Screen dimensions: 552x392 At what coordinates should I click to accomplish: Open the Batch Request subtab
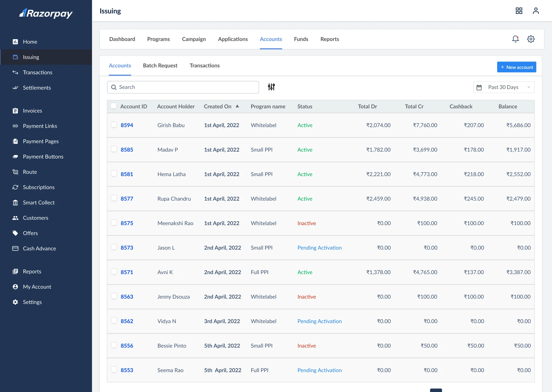pyautogui.click(x=160, y=65)
